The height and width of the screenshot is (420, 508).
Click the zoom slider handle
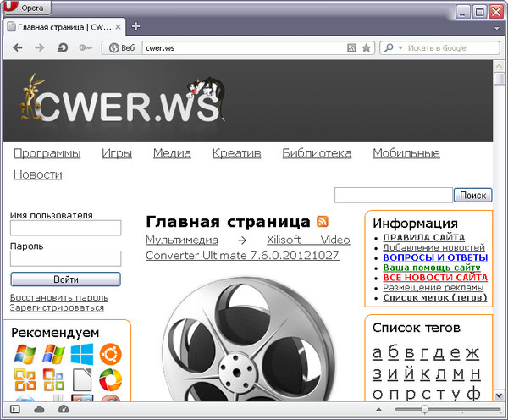424,409
